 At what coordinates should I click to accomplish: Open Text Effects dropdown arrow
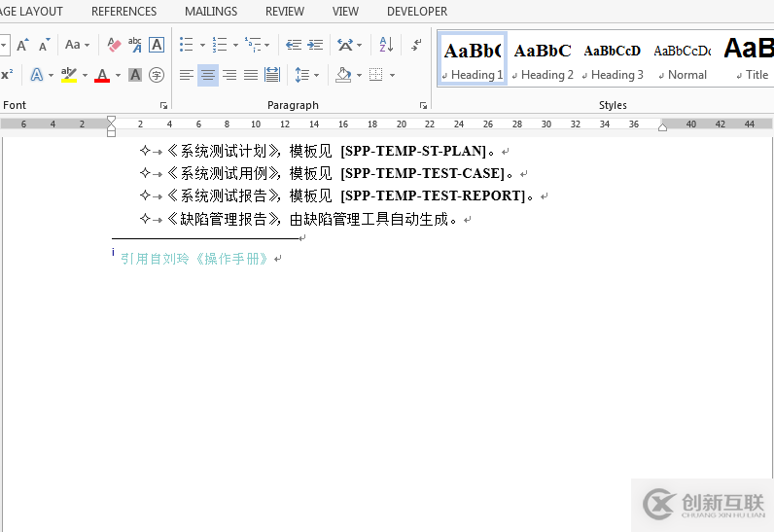point(51,76)
